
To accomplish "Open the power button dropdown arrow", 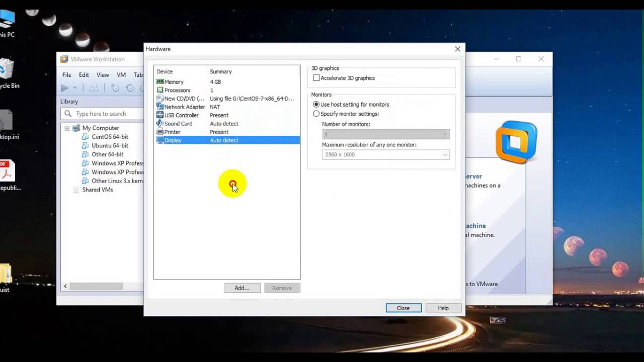I will coord(75,88).
